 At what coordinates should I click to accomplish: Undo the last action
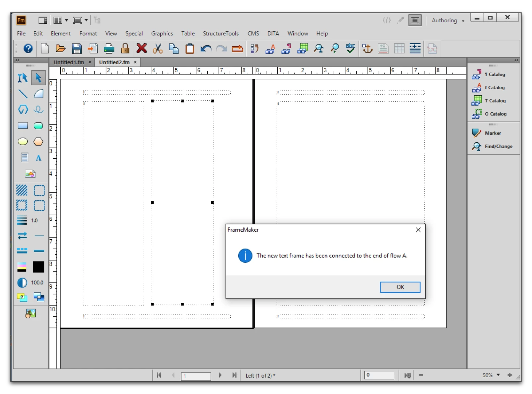[x=206, y=49]
